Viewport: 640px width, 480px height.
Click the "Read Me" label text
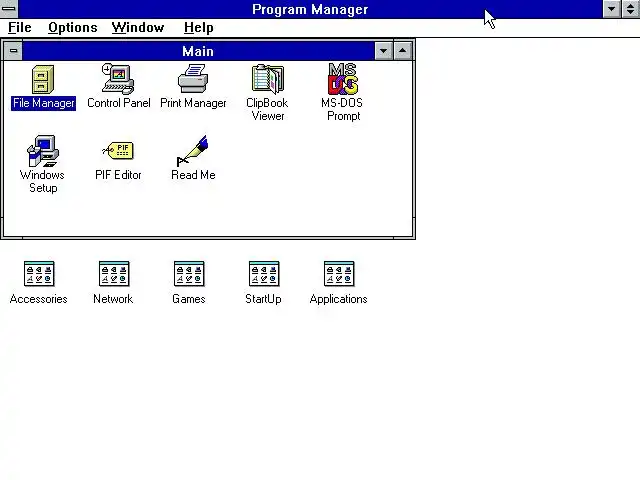(x=193, y=175)
